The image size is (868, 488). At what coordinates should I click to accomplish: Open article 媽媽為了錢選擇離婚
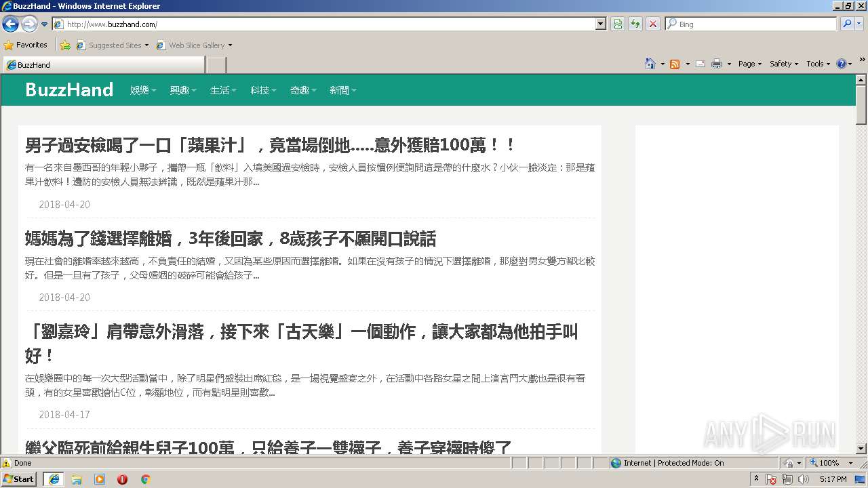pos(231,239)
